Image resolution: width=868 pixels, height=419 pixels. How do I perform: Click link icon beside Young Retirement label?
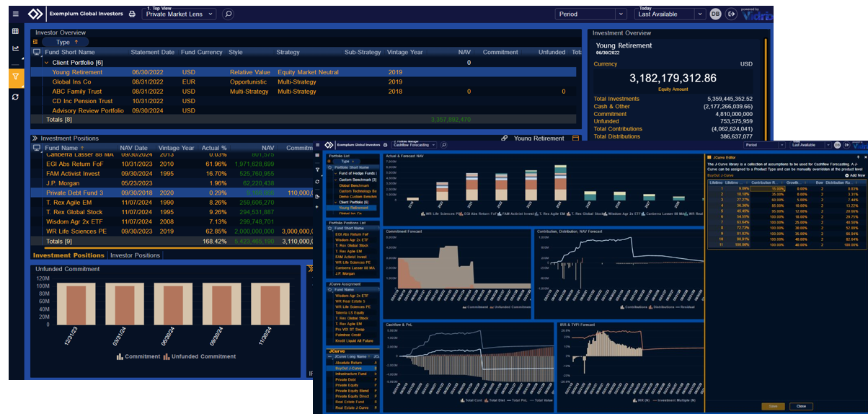(505, 138)
